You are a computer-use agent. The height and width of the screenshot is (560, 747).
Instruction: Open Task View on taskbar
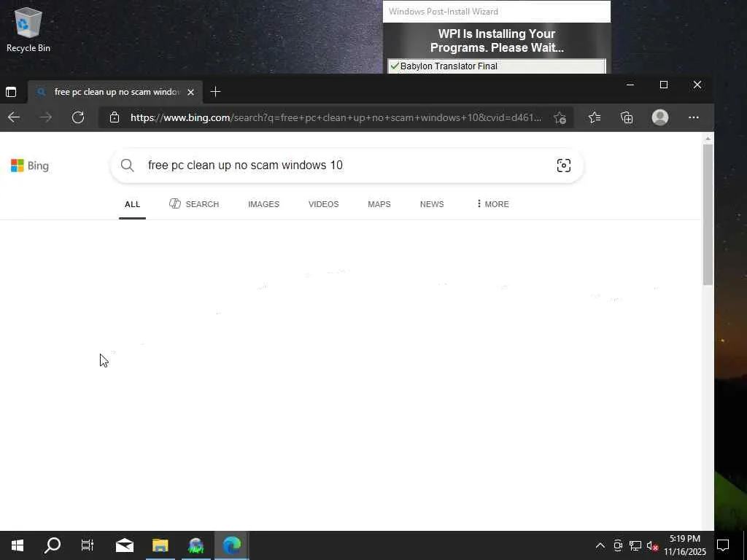click(x=88, y=545)
